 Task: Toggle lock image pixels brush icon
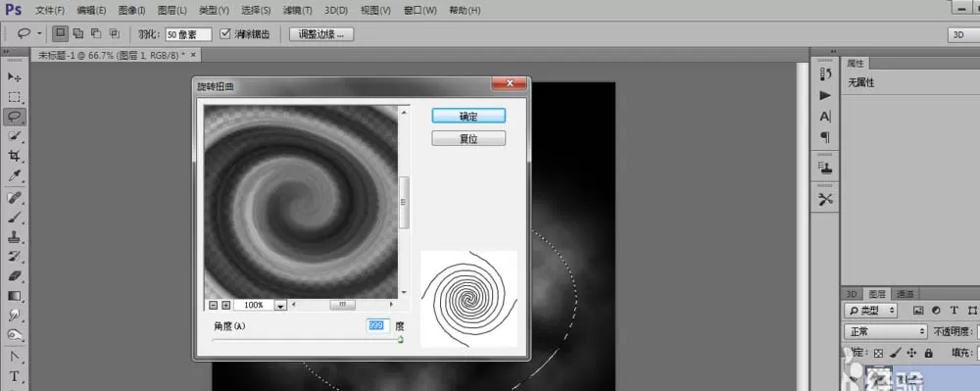click(895, 353)
